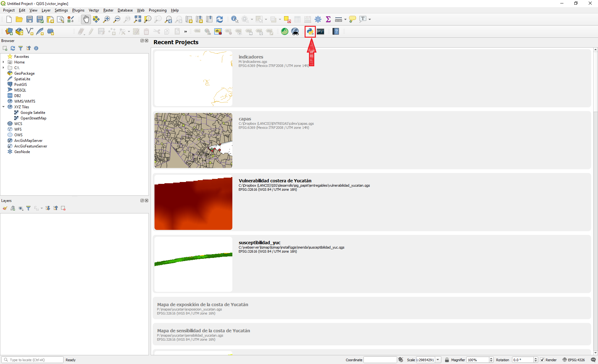The width and height of the screenshot is (598, 364).
Task: Open the Settings menu
Action: [x=61, y=10]
